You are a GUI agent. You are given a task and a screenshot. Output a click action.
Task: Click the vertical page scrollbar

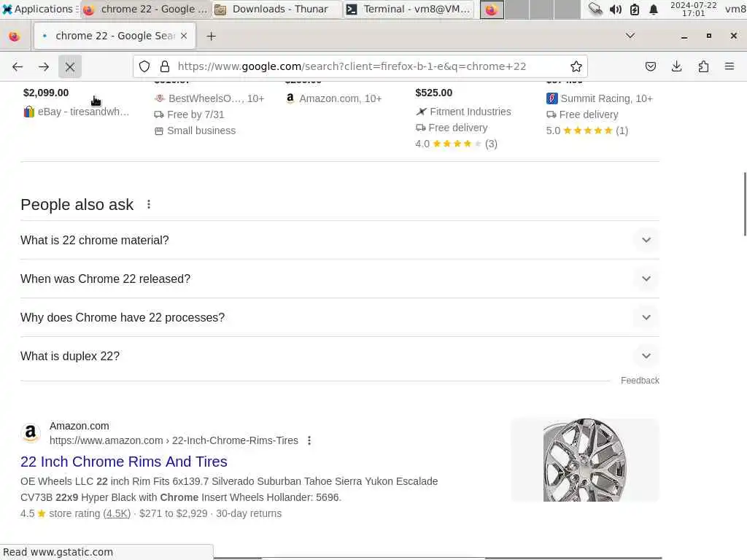tap(744, 204)
